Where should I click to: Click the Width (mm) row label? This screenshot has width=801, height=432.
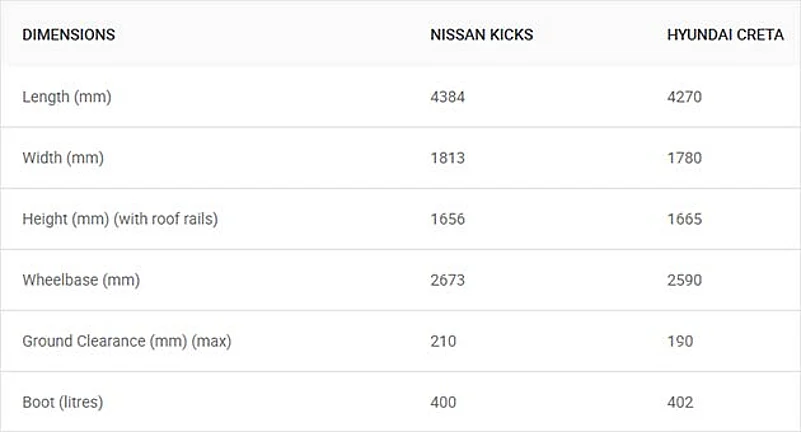tap(63, 158)
